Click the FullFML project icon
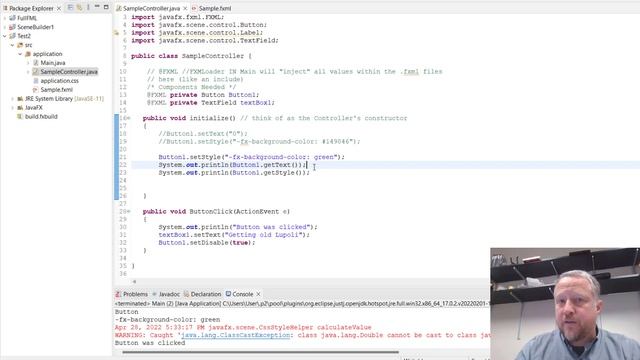This screenshot has width=640, height=360. pyautogui.click(x=13, y=18)
